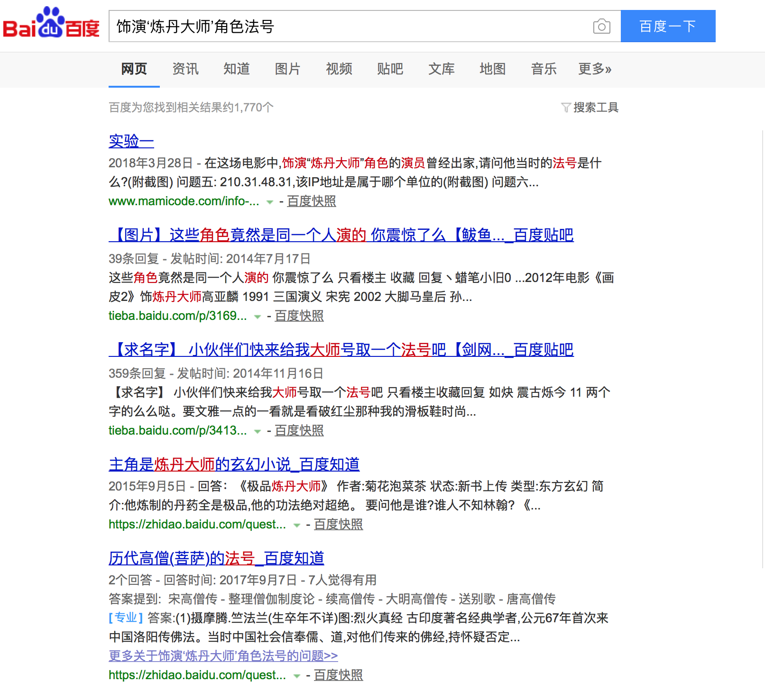Click www.mamicode.com/info-... URL
The width and height of the screenshot is (765, 700).
tap(184, 201)
